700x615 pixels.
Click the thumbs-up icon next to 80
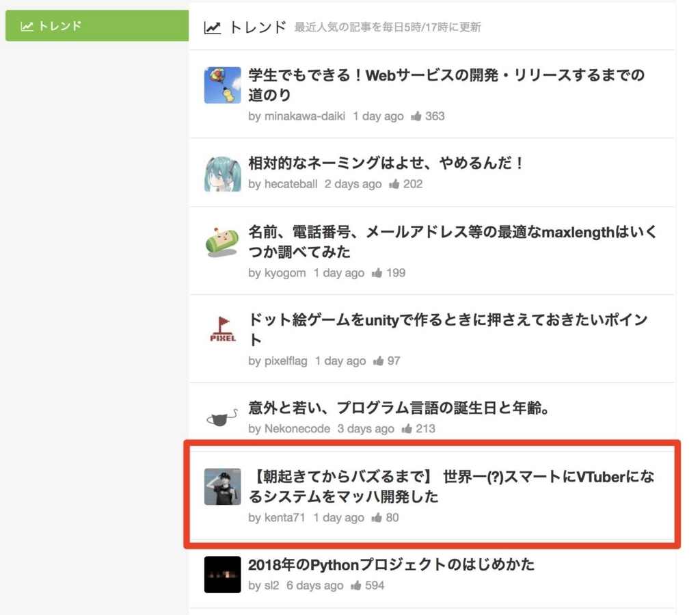pyautogui.click(x=377, y=518)
